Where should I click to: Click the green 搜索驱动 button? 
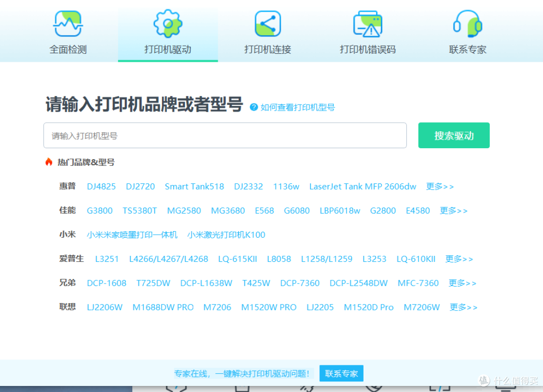click(x=454, y=135)
